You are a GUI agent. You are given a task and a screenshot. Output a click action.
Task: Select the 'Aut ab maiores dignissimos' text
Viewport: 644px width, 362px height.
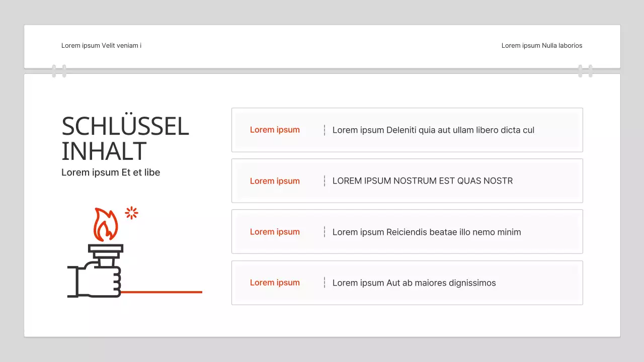pos(414,283)
